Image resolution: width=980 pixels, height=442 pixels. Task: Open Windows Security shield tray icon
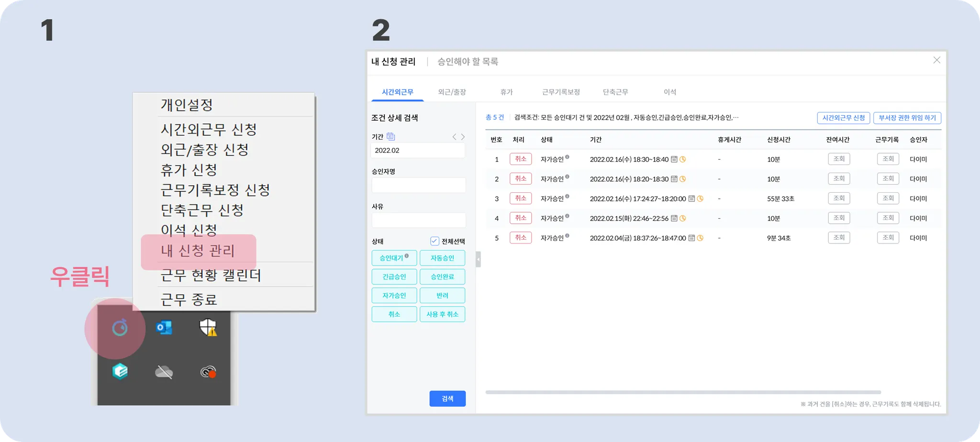(x=208, y=328)
